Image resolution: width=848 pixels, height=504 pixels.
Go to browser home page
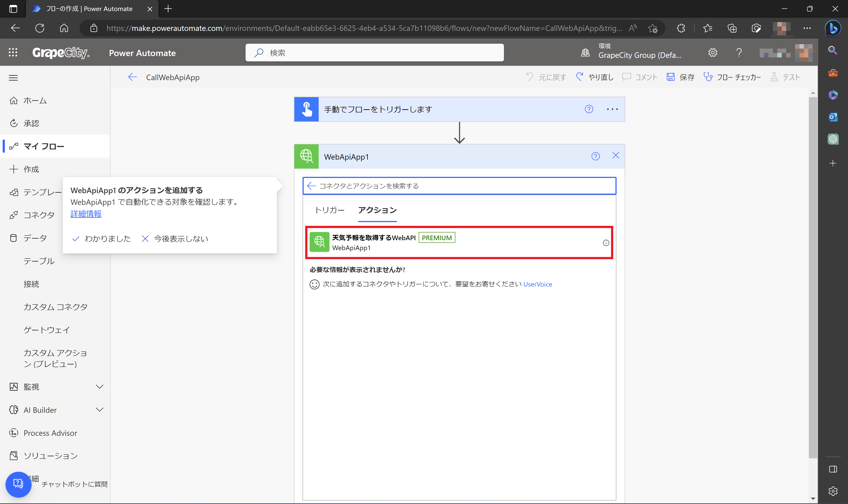pos(64,28)
